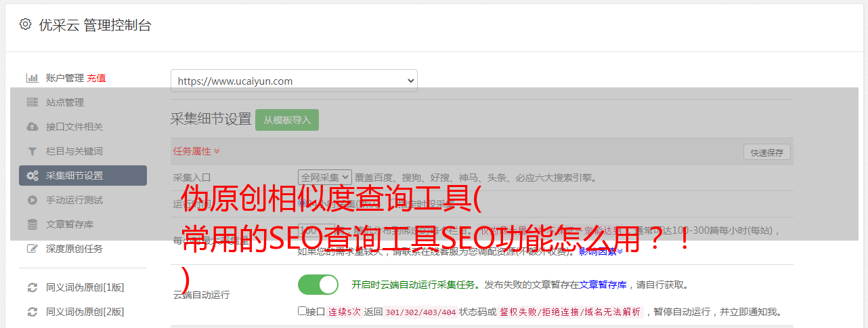Image resolution: width=868 pixels, height=328 pixels.
Task: Open the blue 文章暂存库 link in description
Action: pyautogui.click(x=603, y=285)
